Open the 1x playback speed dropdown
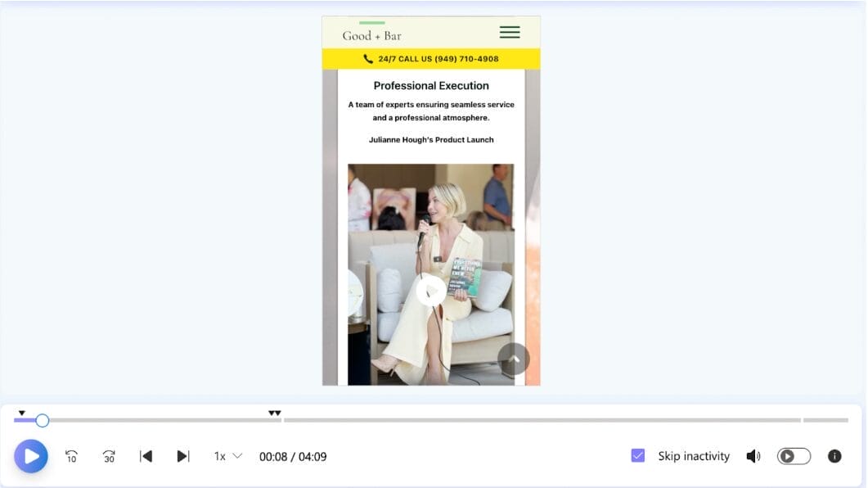868x488 pixels. click(228, 456)
